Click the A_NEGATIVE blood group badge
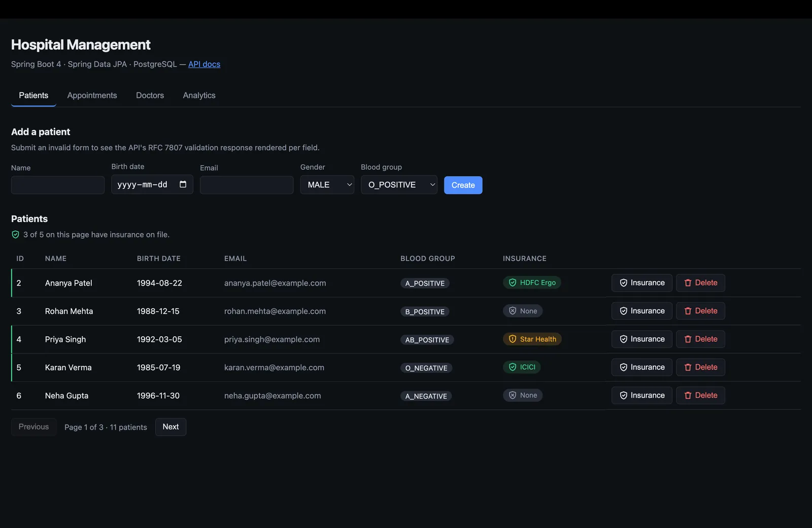The image size is (812, 528). coord(426,396)
